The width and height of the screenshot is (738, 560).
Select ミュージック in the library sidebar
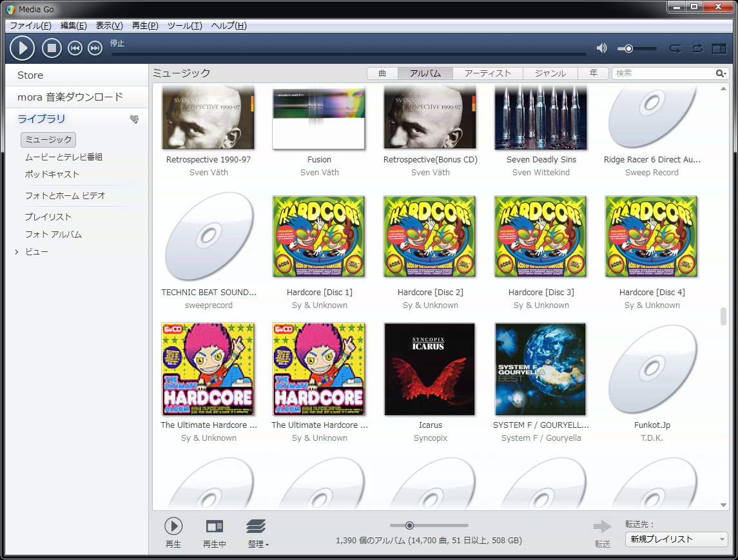[48, 139]
